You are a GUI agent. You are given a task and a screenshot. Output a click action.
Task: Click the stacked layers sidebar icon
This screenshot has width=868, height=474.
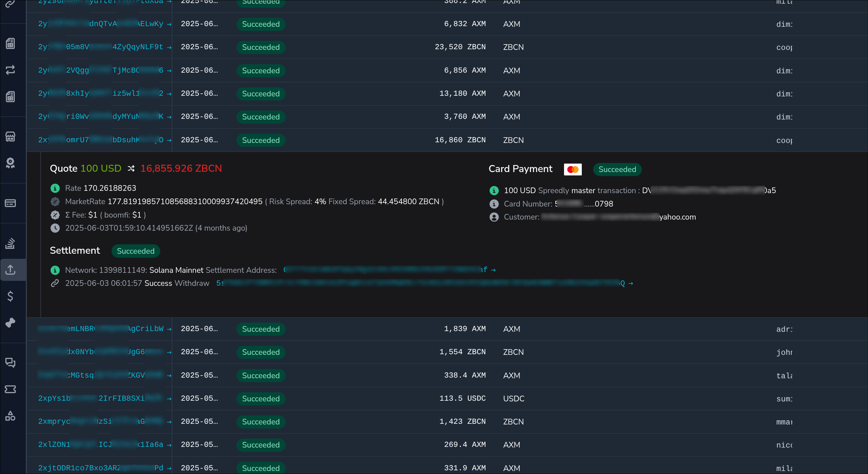pos(10,243)
